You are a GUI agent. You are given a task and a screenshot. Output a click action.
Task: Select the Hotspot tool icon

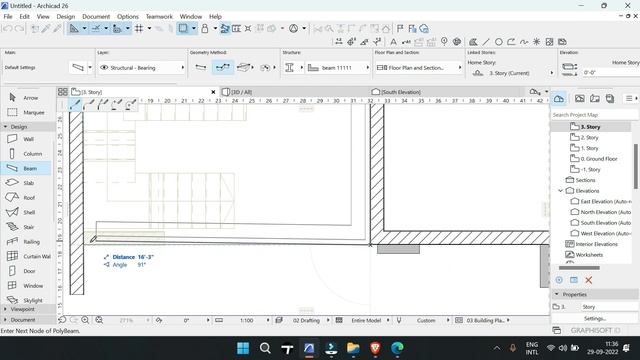(x=536, y=42)
